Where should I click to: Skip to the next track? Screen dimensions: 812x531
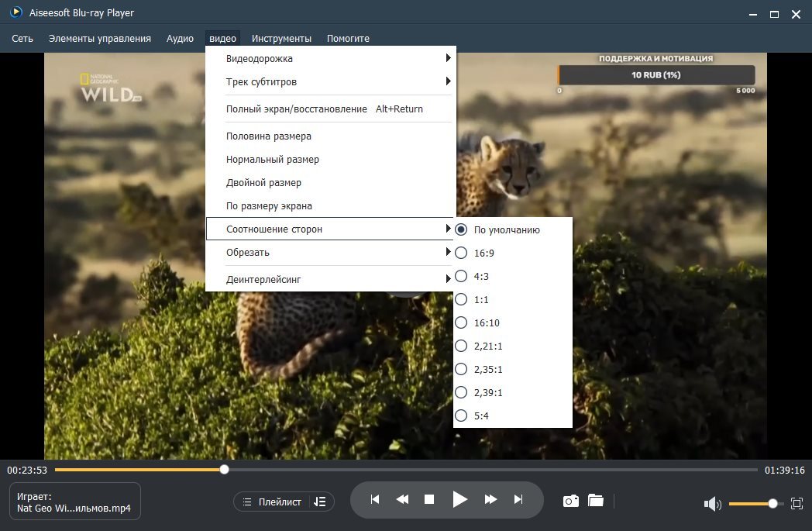pos(518,499)
